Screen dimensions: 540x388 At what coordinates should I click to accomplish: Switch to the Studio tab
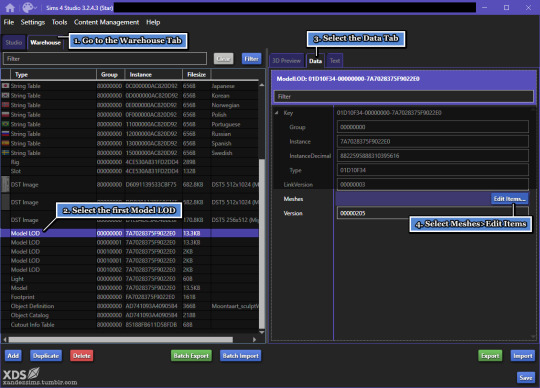[13, 42]
